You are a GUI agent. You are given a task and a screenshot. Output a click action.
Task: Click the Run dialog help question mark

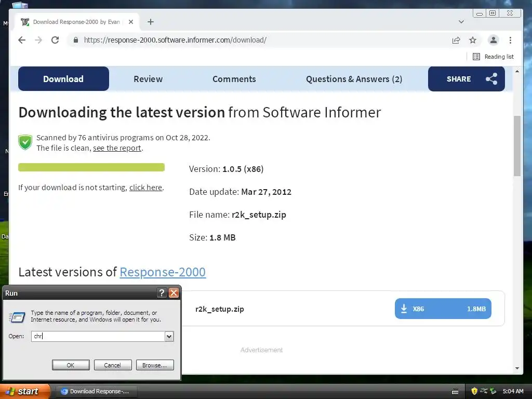click(x=162, y=293)
